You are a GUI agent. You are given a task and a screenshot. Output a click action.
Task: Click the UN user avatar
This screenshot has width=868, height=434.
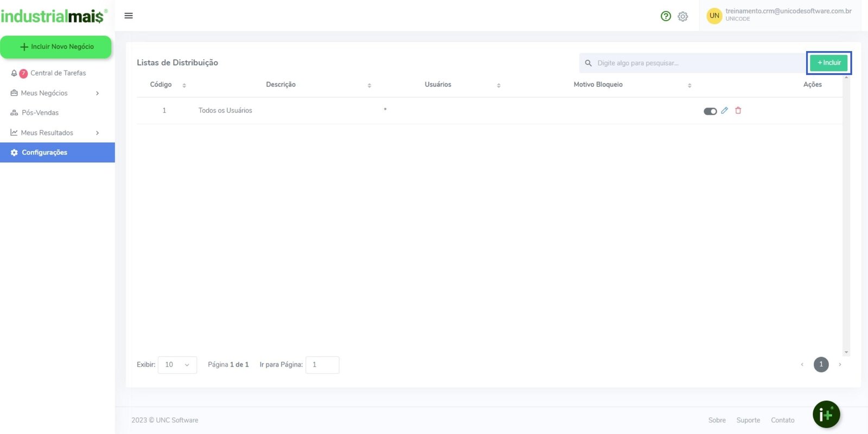[714, 16]
